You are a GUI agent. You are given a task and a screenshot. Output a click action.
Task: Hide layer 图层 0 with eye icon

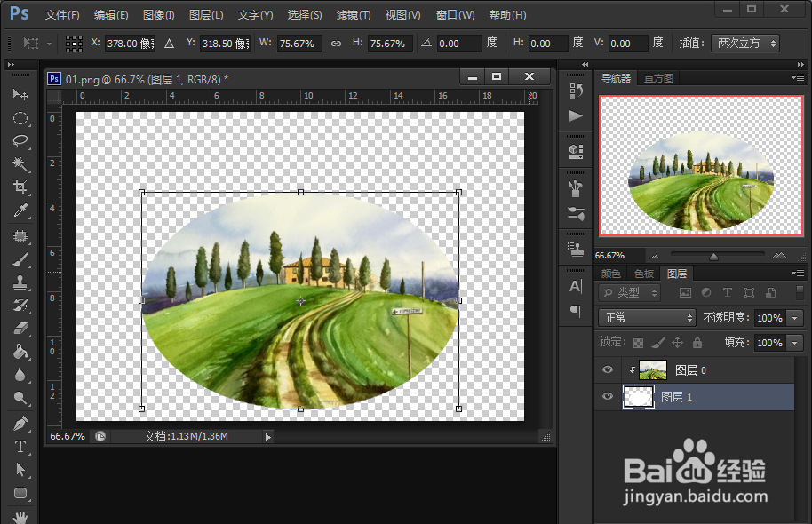coord(608,369)
